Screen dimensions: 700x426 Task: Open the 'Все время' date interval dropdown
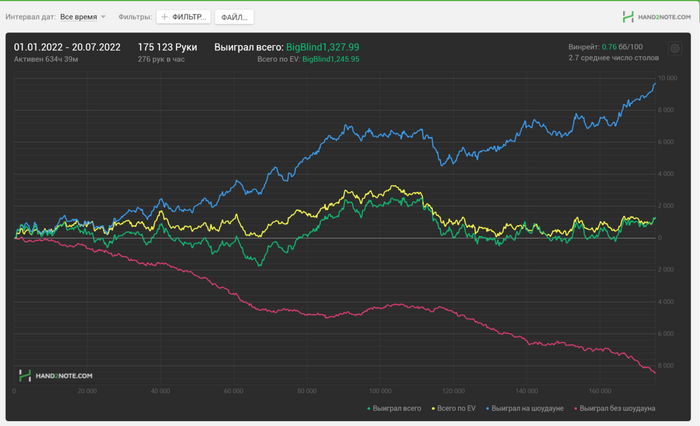tap(83, 17)
